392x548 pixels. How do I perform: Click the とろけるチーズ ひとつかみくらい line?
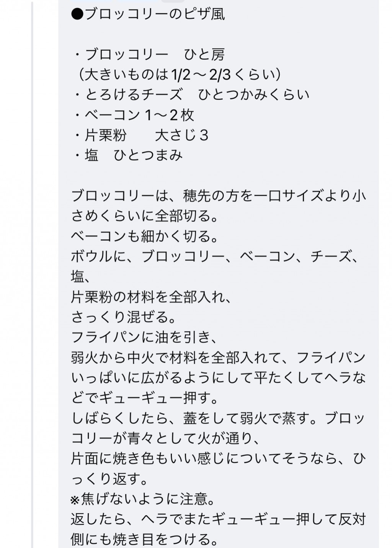point(191,95)
